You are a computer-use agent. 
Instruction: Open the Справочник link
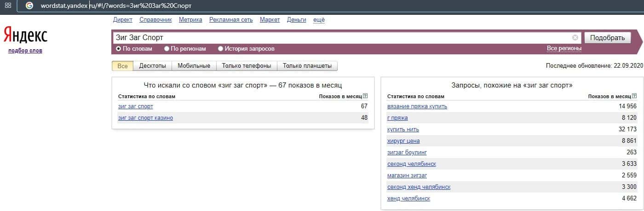[x=155, y=20]
